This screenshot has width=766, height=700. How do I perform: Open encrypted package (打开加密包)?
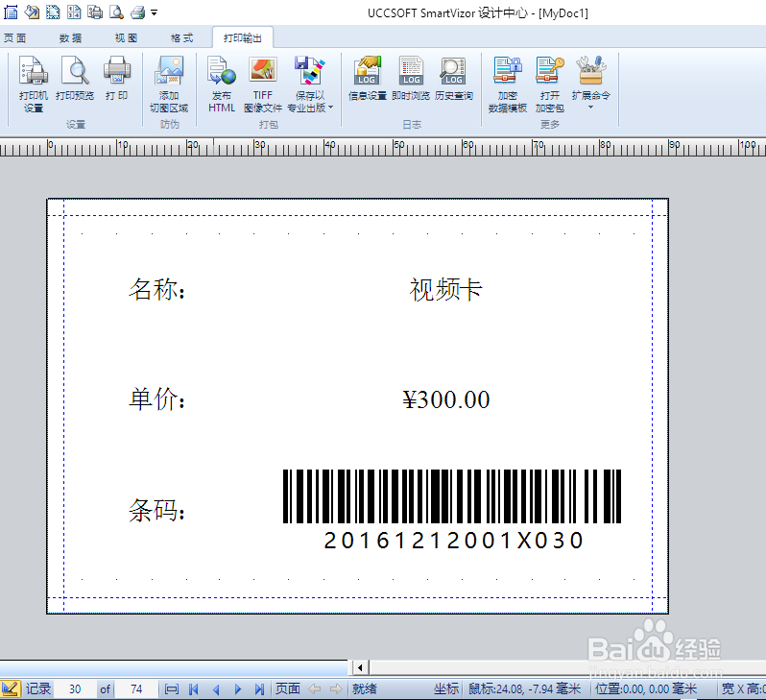point(550,84)
